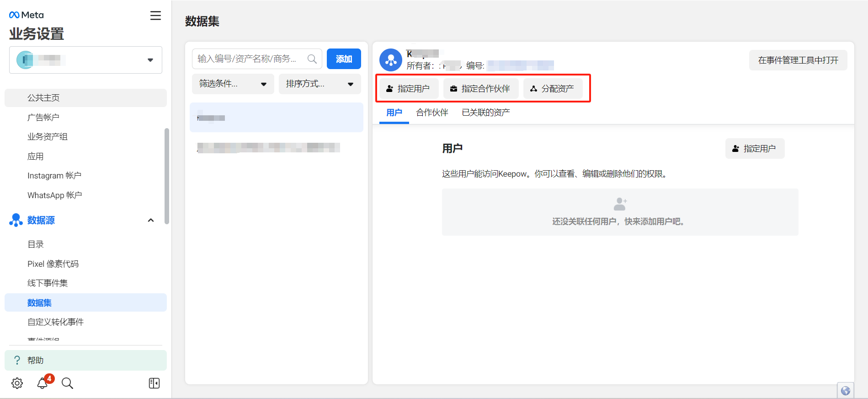This screenshot has height=399, width=868.
Task: Switch to the 合作伙伴 tab
Action: coord(432,113)
